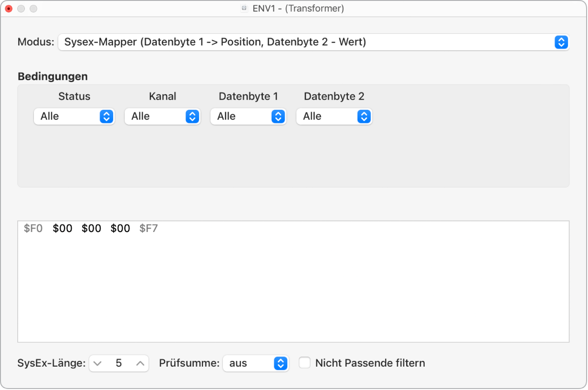
Task: Select the second $00 data byte
Action: (92, 228)
